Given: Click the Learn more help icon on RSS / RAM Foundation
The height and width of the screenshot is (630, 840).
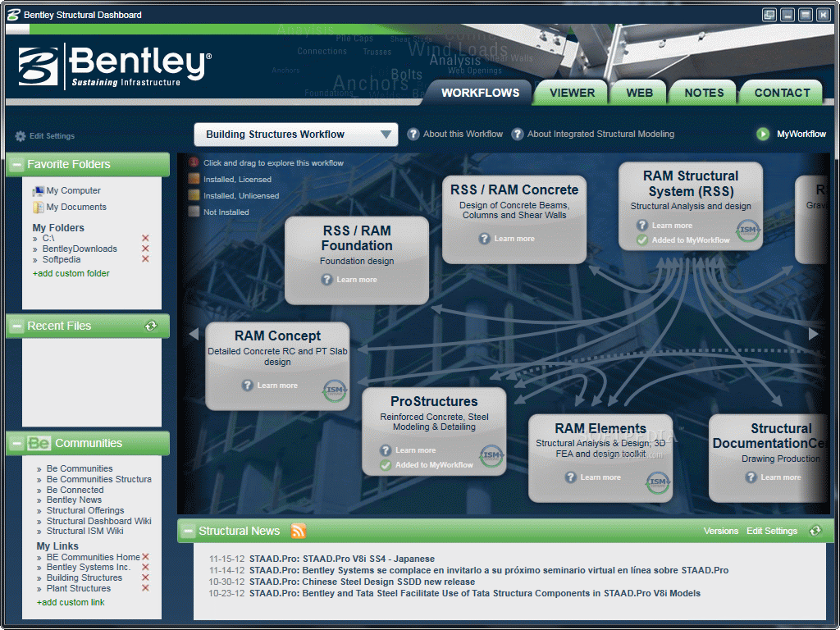Looking at the screenshot, I should click(326, 280).
